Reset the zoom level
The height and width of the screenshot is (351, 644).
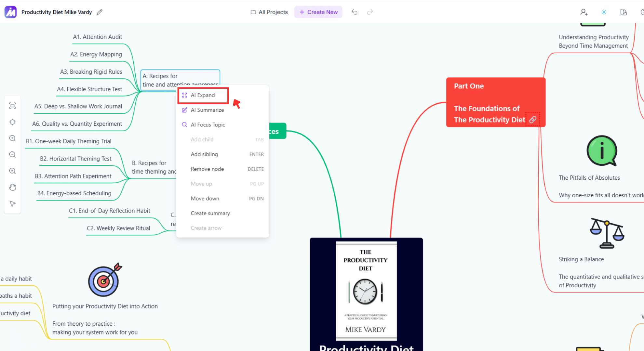point(12,171)
